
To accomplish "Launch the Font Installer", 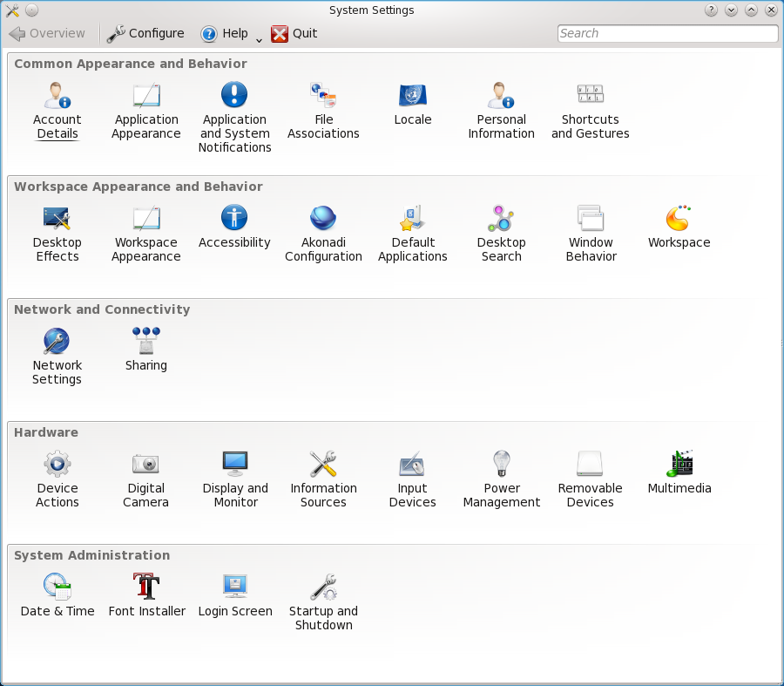I will (146, 596).
